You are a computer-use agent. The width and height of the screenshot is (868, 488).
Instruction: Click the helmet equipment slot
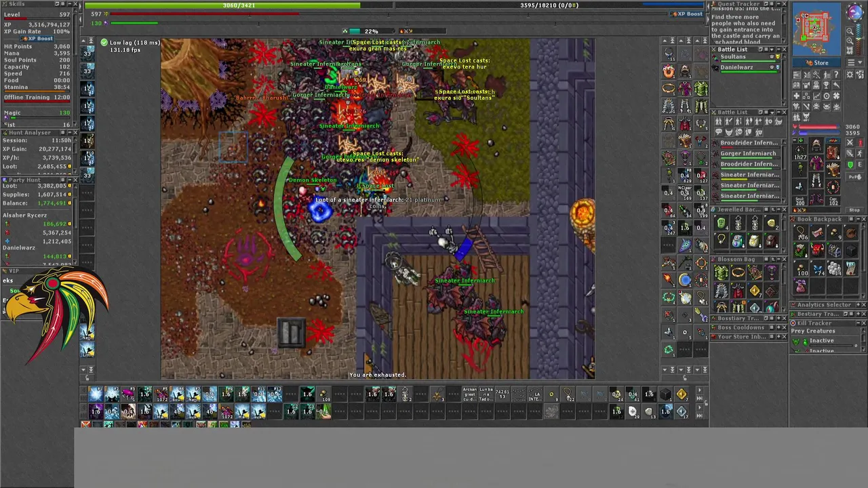coord(816,145)
